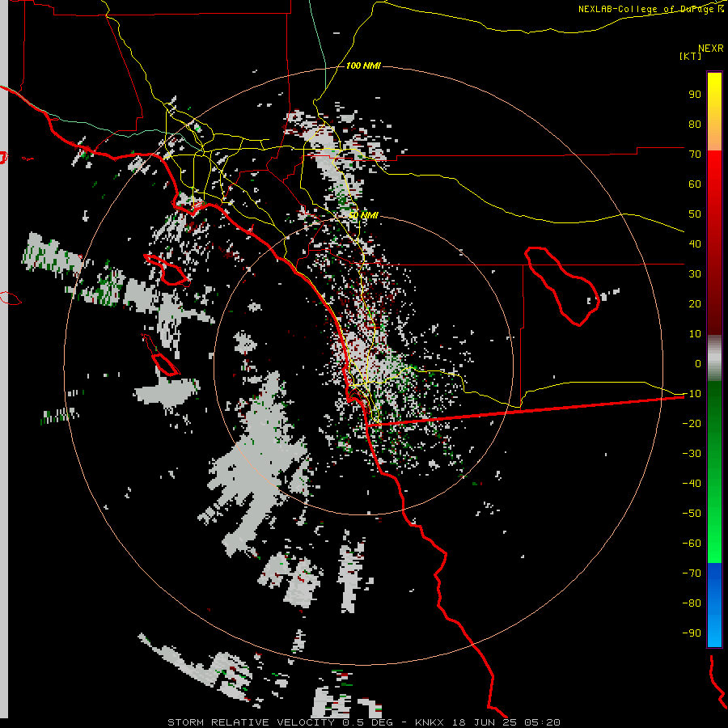Click the 10 knot scale label
Screen dimensions: 728x728
[x=695, y=334]
